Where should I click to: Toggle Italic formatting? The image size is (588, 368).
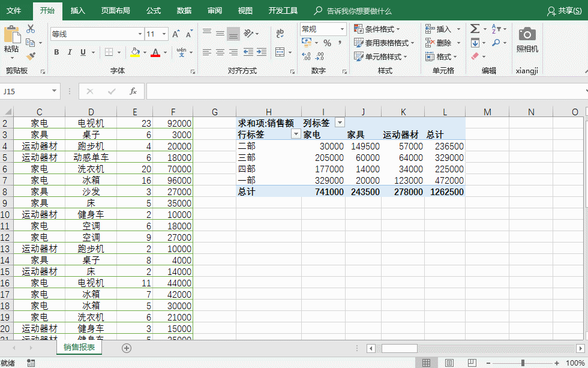pos(70,52)
